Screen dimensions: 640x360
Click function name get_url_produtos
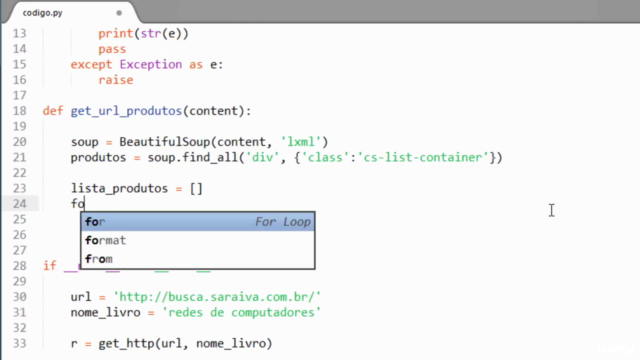pyautogui.click(x=126, y=111)
